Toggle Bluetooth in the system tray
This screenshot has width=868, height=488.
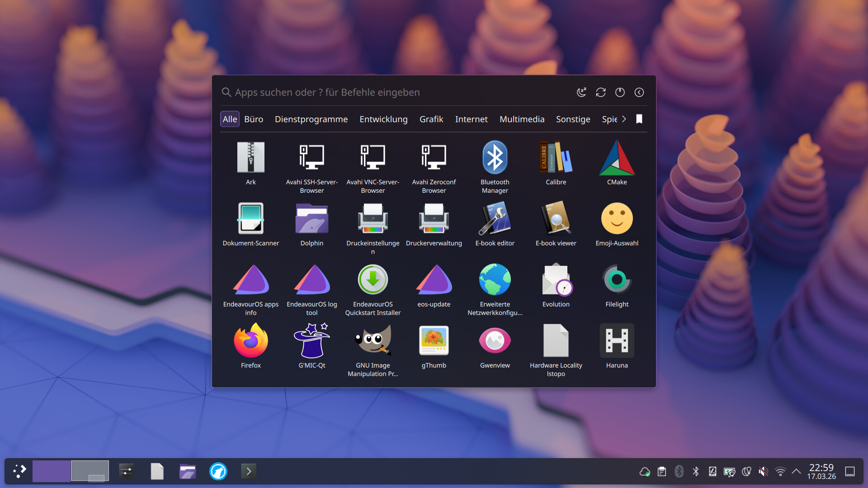[x=696, y=472]
